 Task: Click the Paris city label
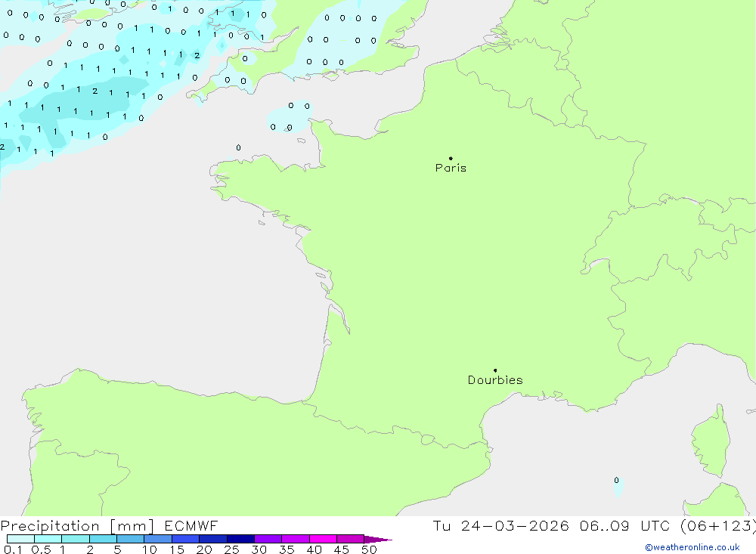pos(451,168)
